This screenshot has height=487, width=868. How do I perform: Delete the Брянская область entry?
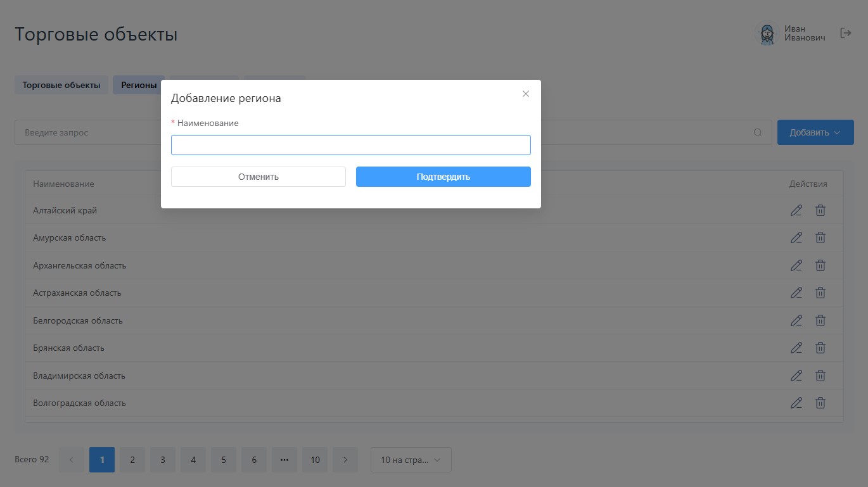point(820,348)
